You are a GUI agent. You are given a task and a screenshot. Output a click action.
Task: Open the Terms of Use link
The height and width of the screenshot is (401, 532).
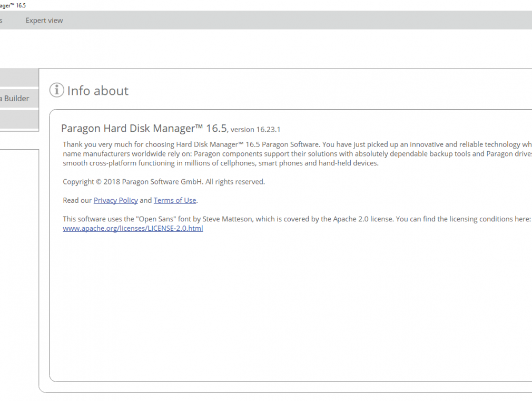(175, 200)
